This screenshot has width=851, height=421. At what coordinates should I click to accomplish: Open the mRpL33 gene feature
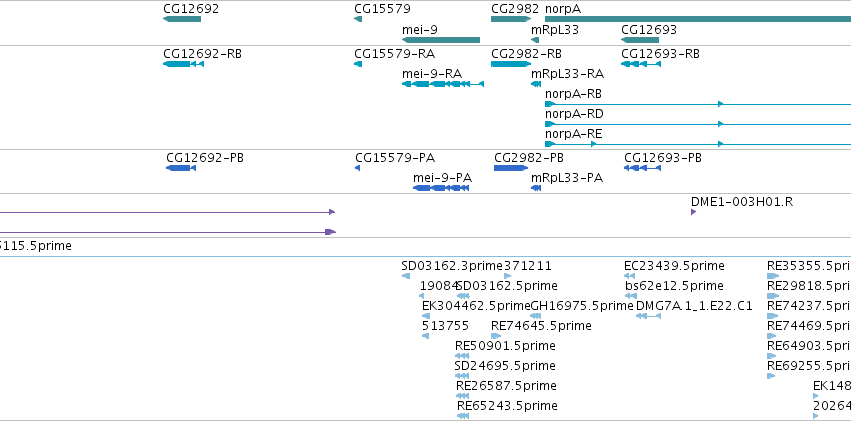pos(535,40)
